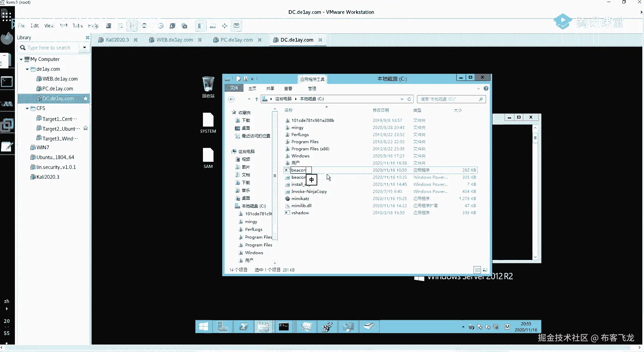644x352 pixels.
Task: Open the VMware VM menu
Action: [64, 26]
